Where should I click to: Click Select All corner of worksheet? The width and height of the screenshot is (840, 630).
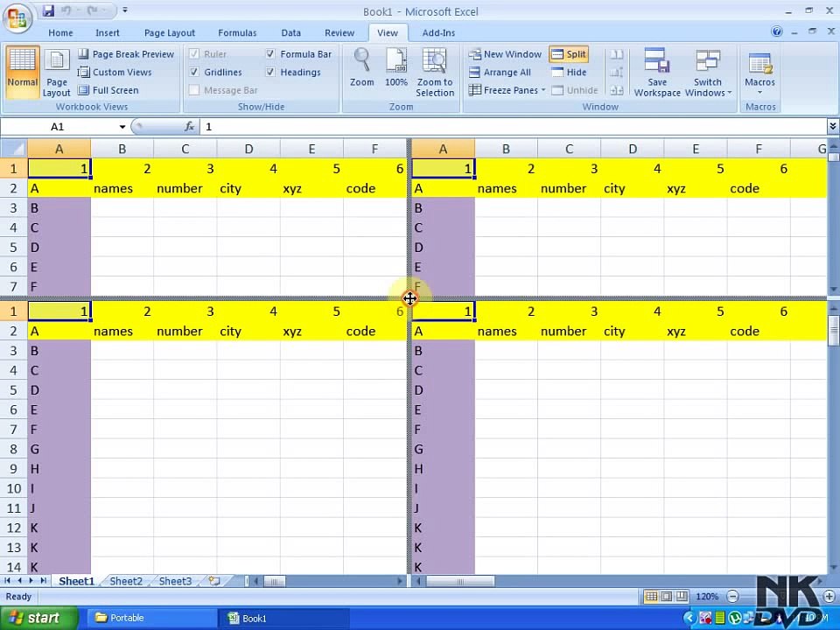[14, 149]
